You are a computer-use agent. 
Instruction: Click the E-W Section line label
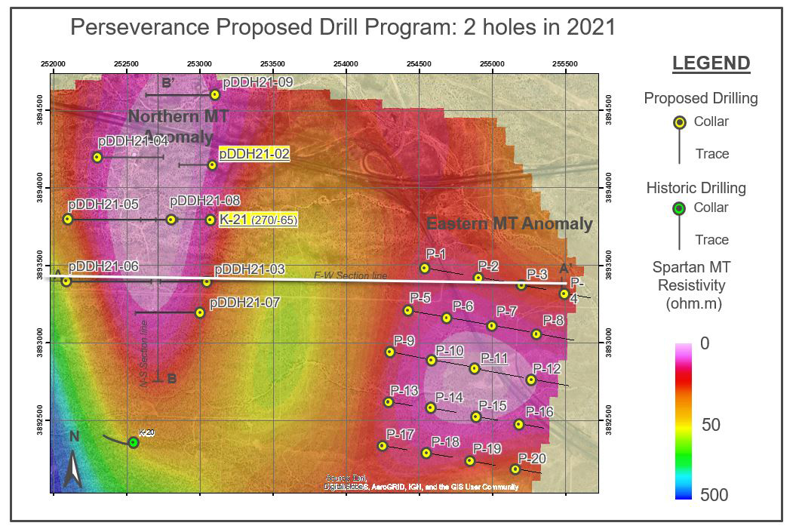click(x=351, y=275)
